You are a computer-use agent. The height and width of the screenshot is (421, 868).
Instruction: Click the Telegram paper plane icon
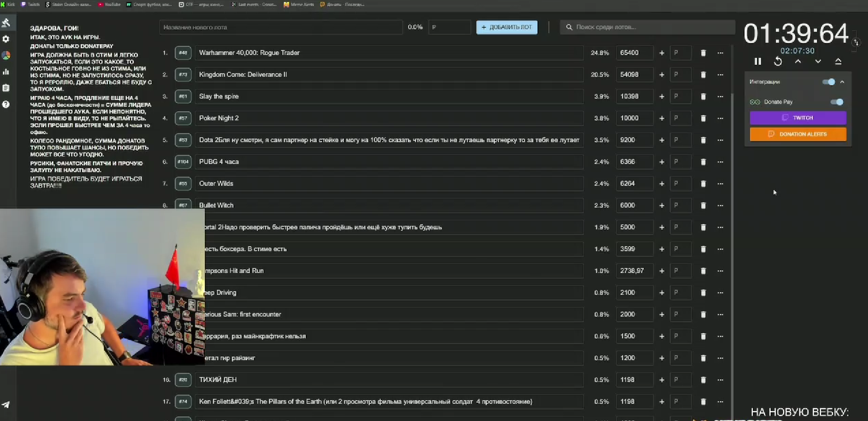coord(6,405)
